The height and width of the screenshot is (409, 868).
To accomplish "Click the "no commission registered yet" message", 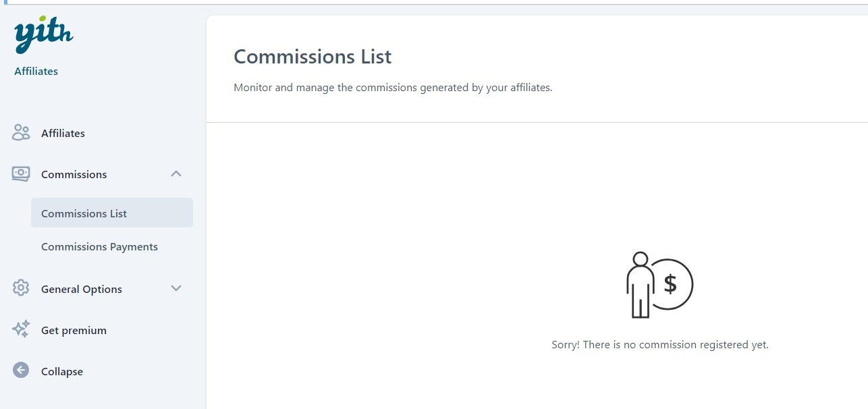I will [x=659, y=345].
